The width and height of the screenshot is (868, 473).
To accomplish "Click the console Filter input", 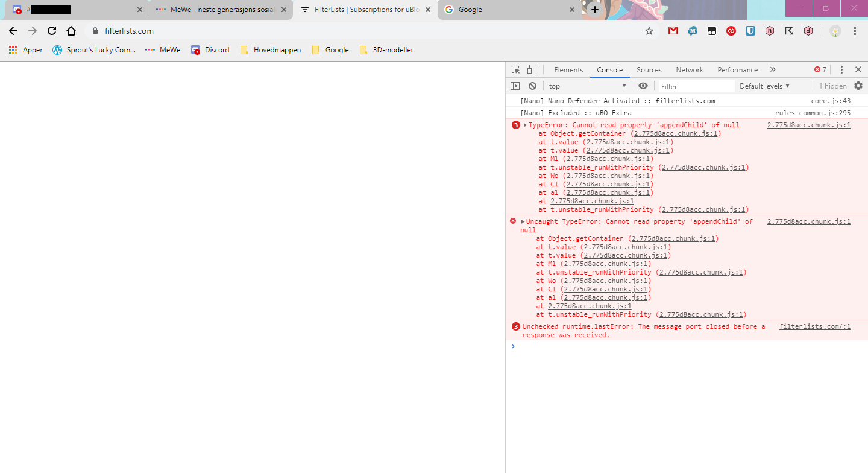I will [x=696, y=86].
